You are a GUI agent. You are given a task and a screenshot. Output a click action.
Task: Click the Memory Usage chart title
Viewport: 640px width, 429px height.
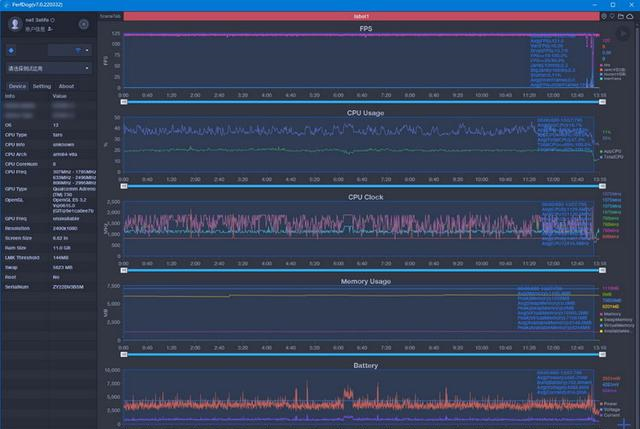click(366, 281)
